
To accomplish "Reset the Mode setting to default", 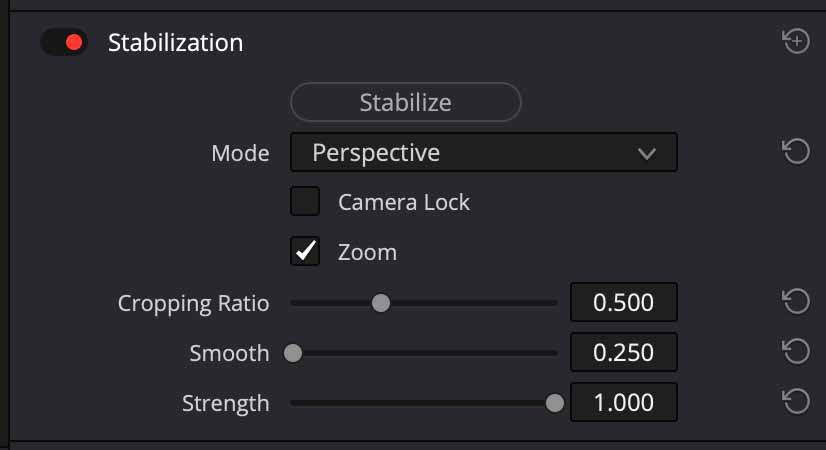I will [796, 152].
